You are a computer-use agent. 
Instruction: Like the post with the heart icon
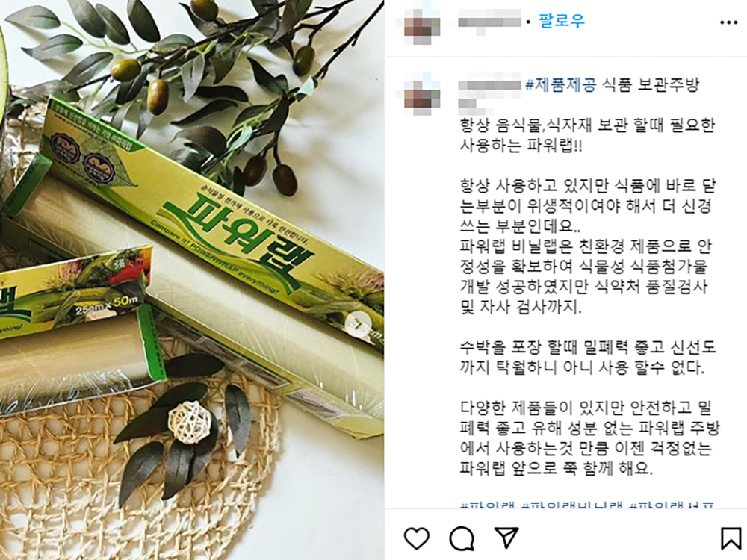417,538
